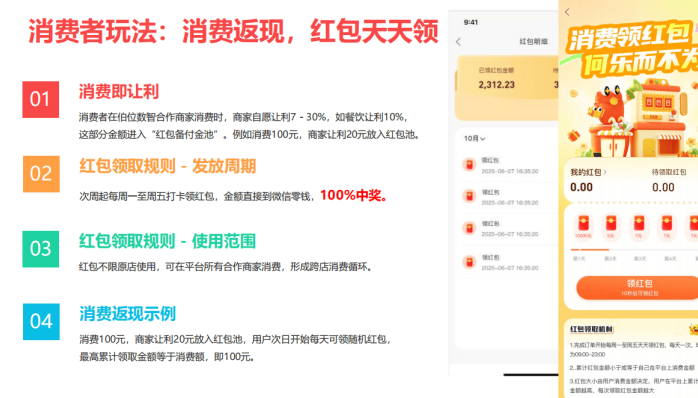Click the 2,312.23 received amount
The height and width of the screenshot is (398, 698).
[496, 85]
